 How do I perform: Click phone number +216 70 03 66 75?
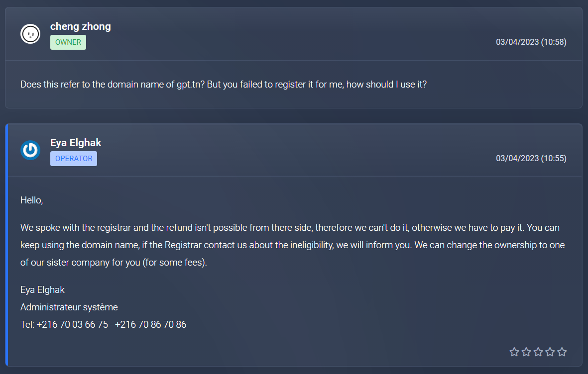(x=72, y=325)
